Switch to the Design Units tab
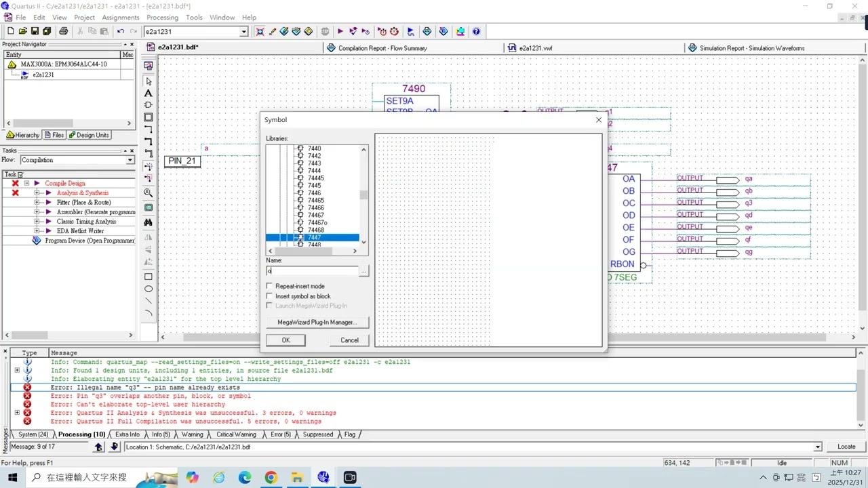 coord(89,135)
